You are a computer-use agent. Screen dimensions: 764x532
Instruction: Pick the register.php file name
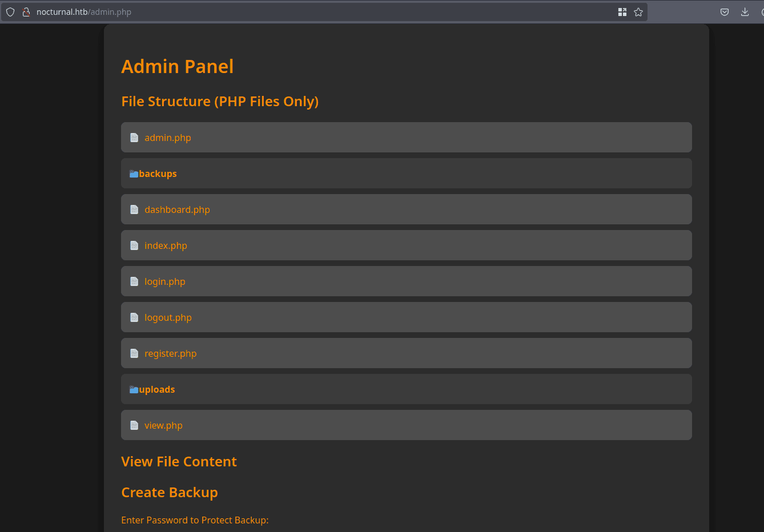click(x=170, y=353)
